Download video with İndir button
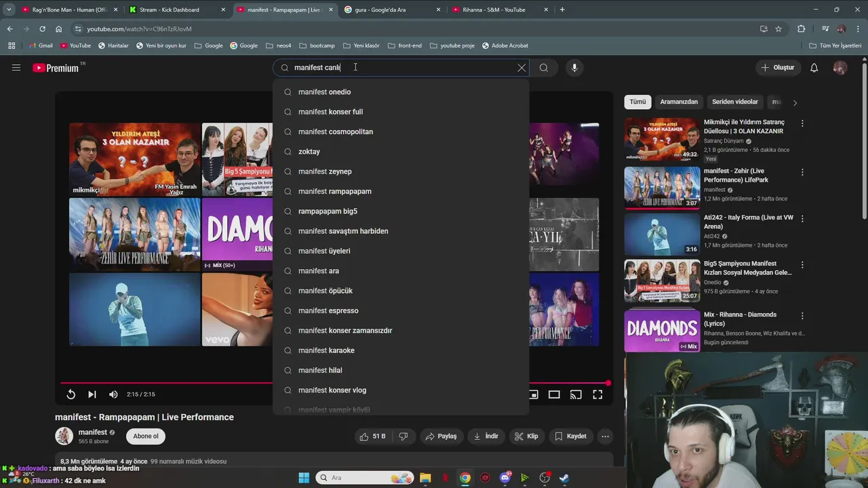The image size is (868, 488). 486,436
